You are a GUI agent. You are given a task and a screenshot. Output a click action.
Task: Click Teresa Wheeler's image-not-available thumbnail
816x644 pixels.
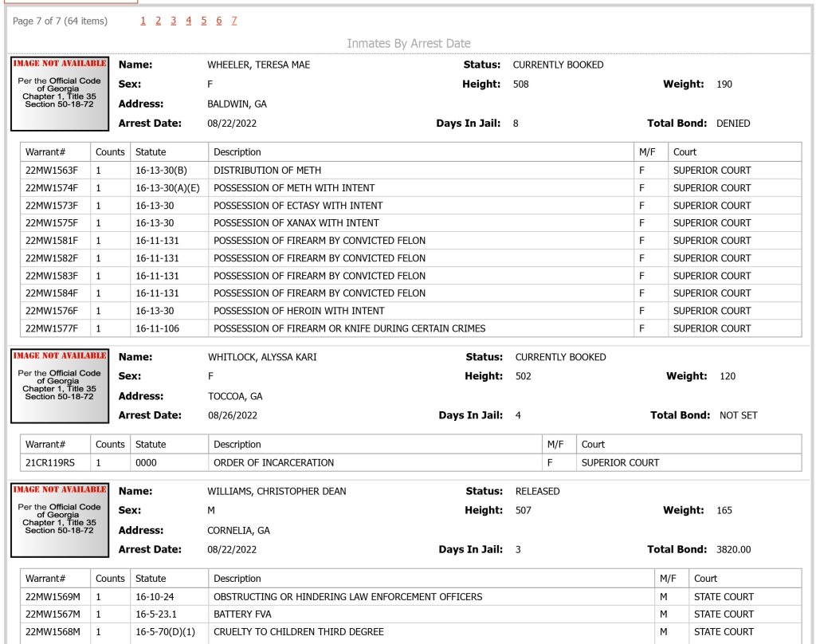tap(60, 94)
